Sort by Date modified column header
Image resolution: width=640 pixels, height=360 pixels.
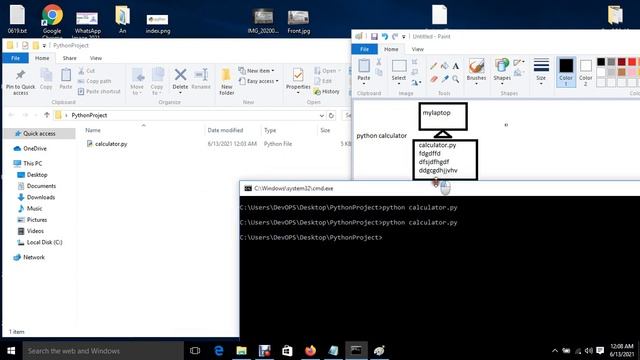(x=225, y=130)
